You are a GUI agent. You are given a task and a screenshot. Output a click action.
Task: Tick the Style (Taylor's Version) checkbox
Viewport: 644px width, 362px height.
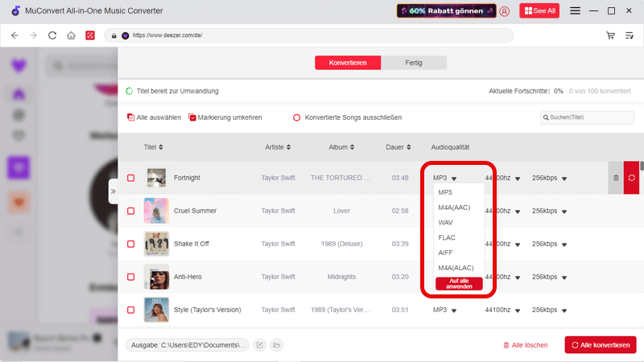130,310
